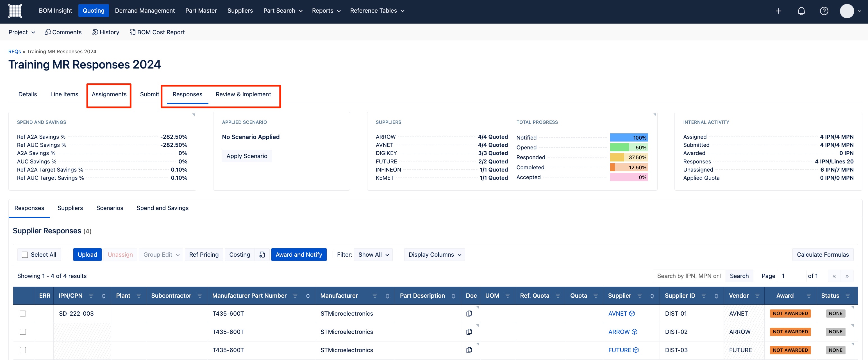Click the box icon beside ARROW supplier
Viewport: 868px width, 360px height.
[634, 332]
